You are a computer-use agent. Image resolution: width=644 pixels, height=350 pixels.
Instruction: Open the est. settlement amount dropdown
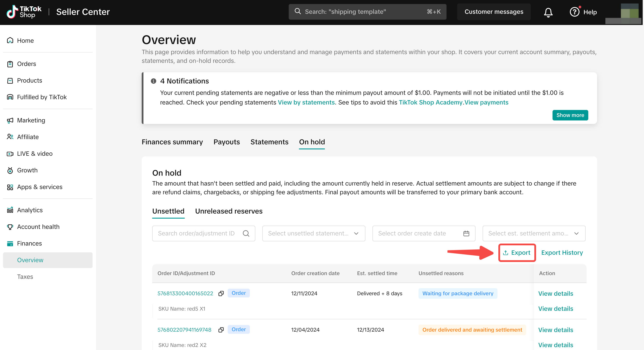(533, 233)
